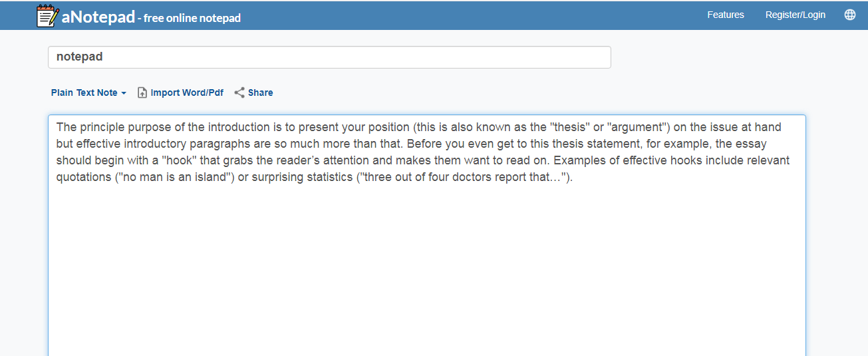Go to Register/Login
This screenshot has width=868, height=356.
click(x=795, y=15)
